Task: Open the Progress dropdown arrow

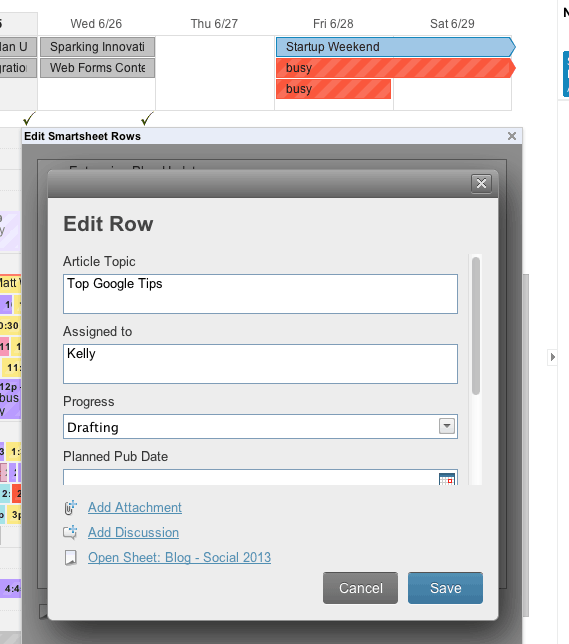Action: pyautogui.click(x=447, y=426)
